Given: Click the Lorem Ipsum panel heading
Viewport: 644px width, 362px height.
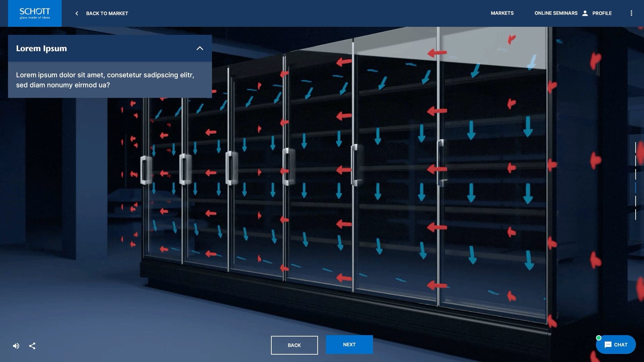Looking at the screenshot, I should coord(41,48).
